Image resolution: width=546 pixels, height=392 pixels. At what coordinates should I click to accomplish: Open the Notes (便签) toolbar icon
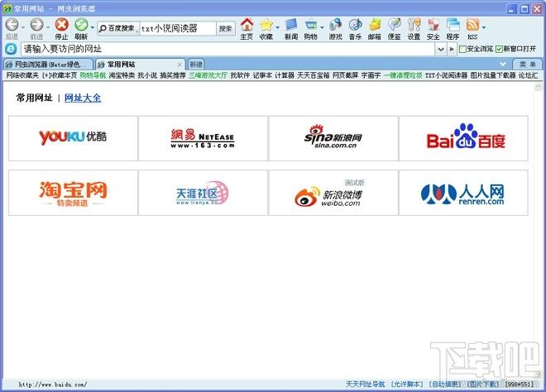(394, 25)
